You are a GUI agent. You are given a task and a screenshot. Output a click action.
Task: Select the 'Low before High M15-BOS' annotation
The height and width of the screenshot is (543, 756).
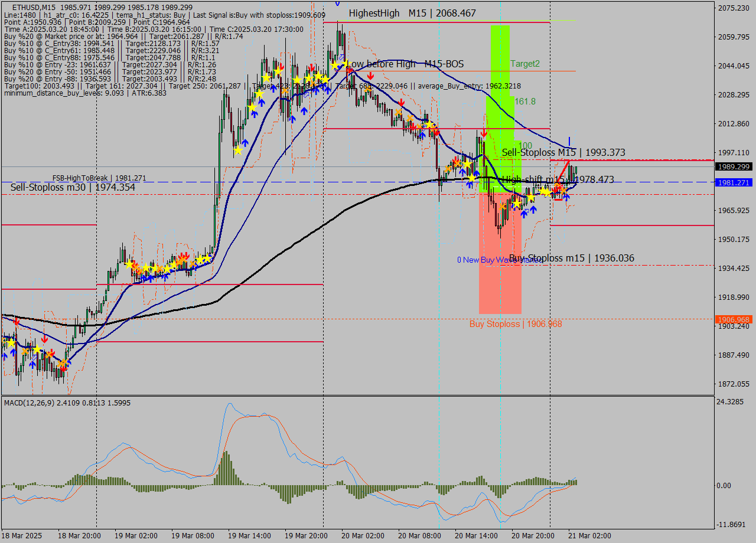click(405, 64)
